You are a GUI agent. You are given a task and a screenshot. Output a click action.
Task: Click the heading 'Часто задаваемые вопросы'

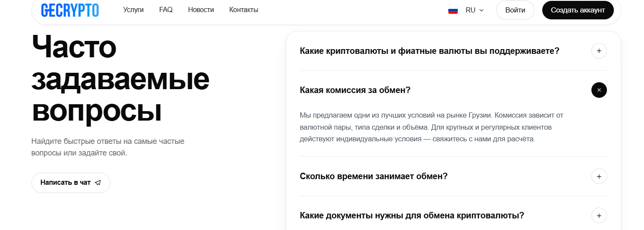[x=121, y=80]
